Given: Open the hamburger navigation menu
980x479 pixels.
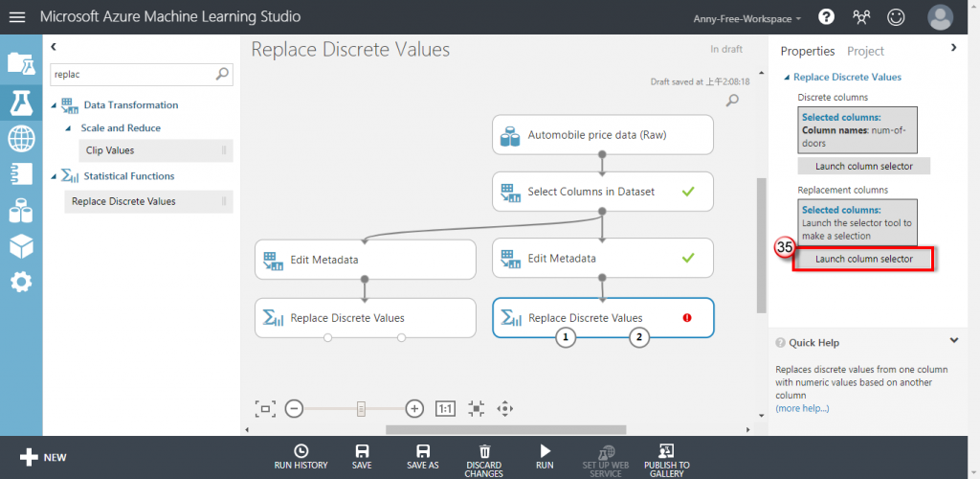Looking at the screenshot, I should coord(17,17).
